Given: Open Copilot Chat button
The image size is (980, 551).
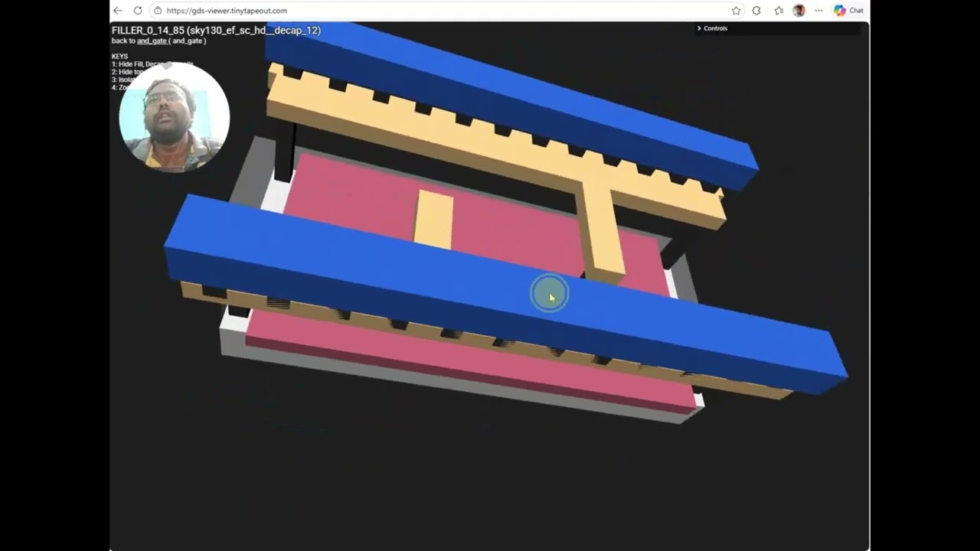Looking at the screenshot, I should (849, 11).
